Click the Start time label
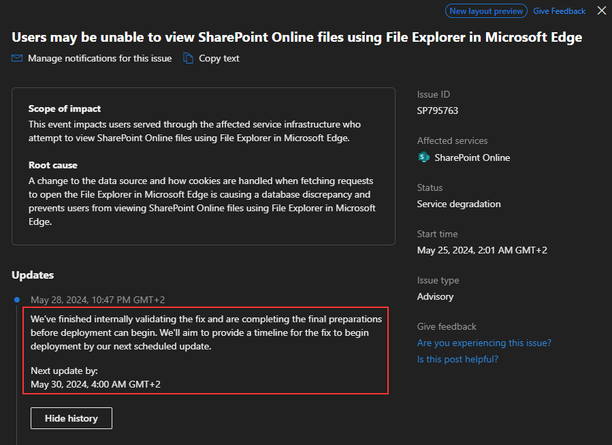Screen dimensions: 612x445 point(437,234)
